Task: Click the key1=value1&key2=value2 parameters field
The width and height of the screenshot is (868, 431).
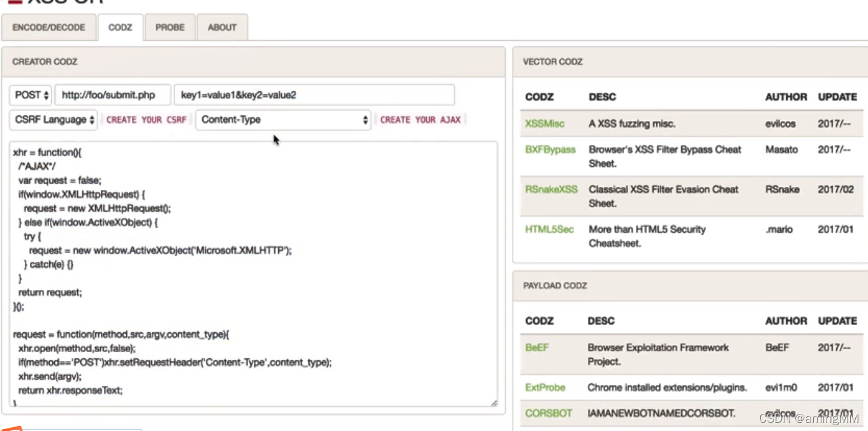Action: (314, 95)
